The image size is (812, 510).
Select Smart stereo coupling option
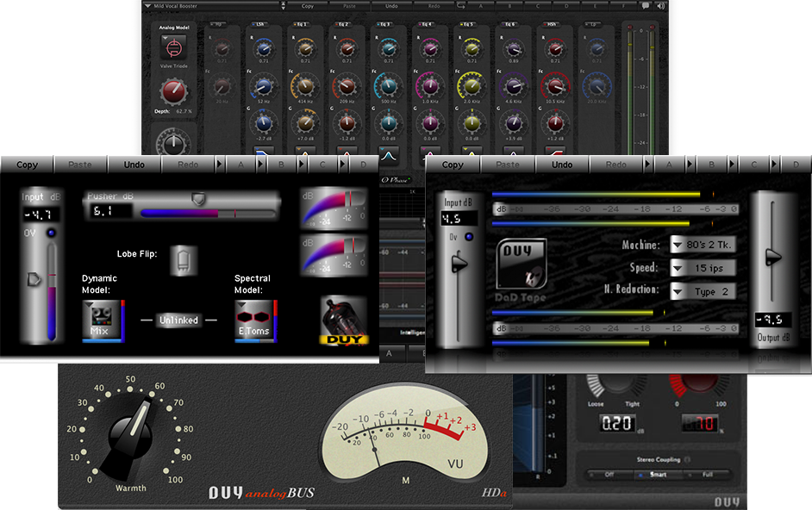[659, 475]
